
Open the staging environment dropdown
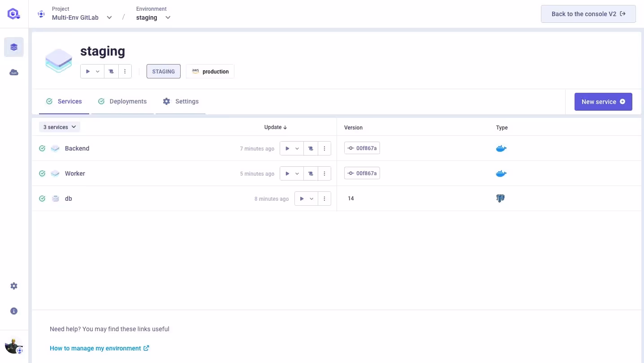coord(168,17)
